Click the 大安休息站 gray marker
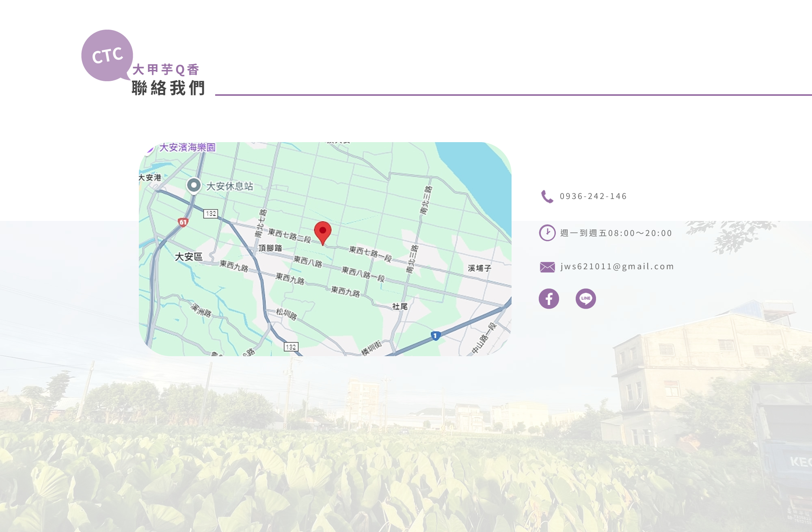This screenshot has height=532, width=812. tap(194, 186)
